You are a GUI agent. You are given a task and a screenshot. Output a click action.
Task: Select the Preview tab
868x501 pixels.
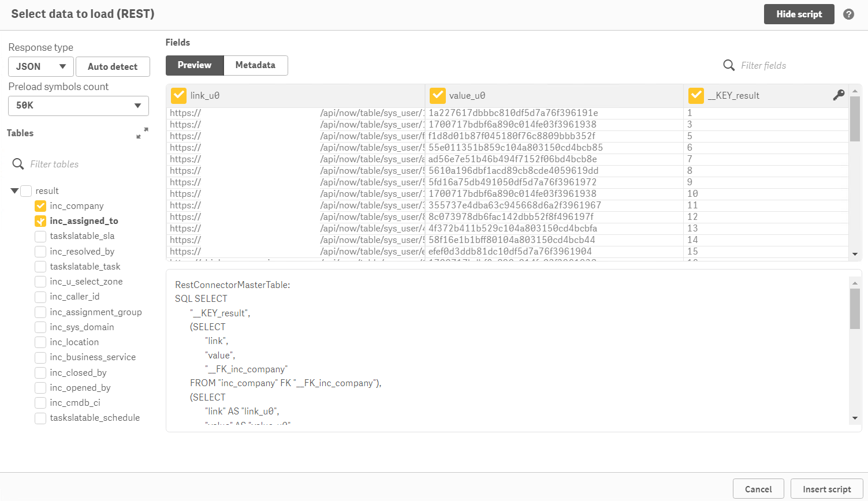(x=195, y=65)
